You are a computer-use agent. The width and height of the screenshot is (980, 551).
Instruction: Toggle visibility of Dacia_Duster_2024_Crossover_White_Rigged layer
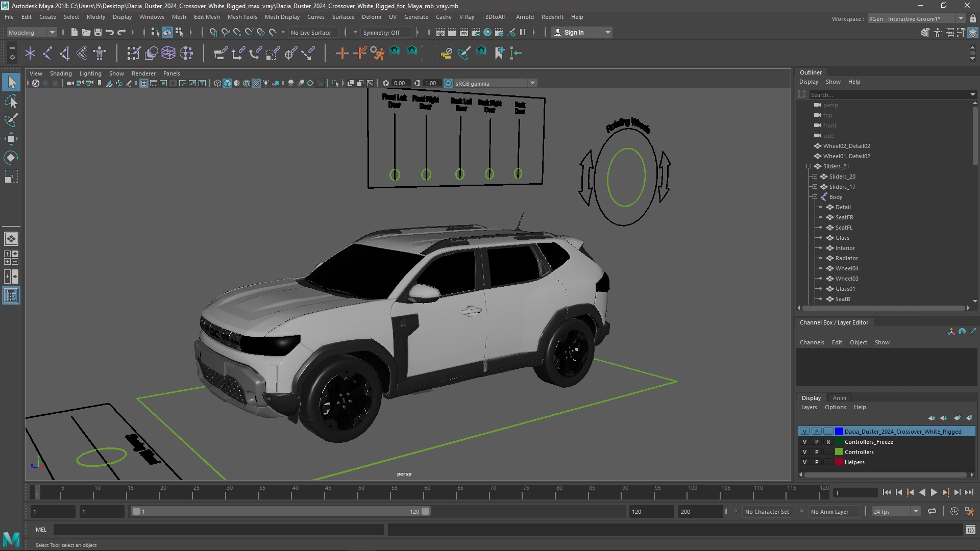[x=805, y=432]
